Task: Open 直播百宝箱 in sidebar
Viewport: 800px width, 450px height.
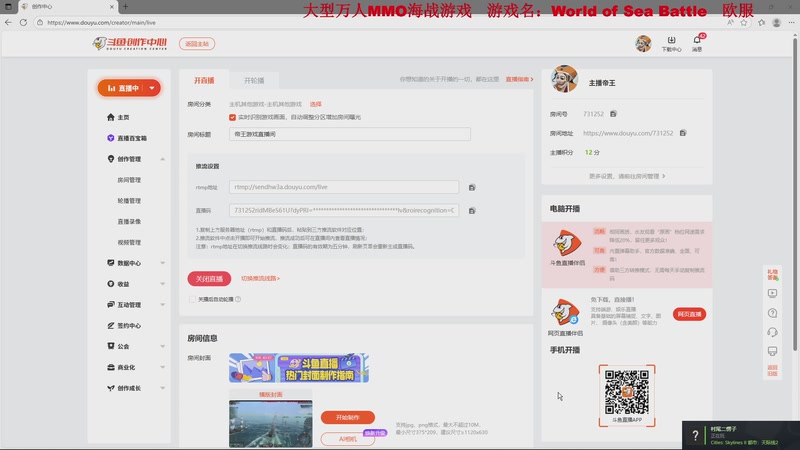Action: point(127,138)
